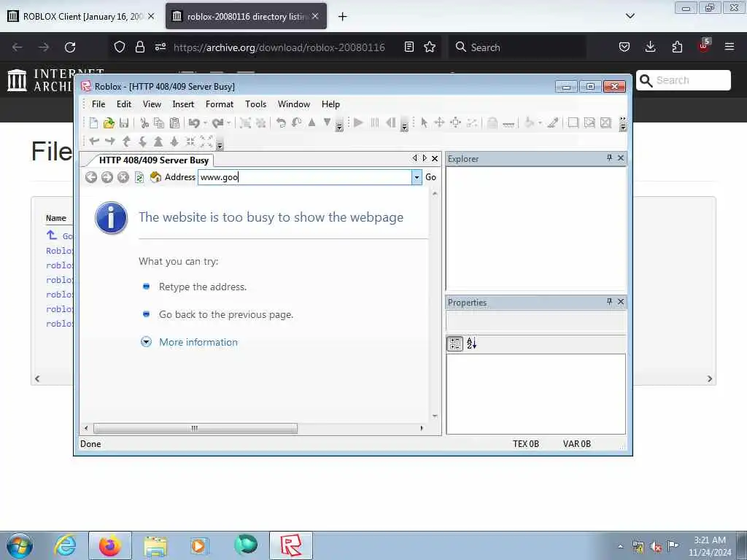
Task: Click the Reset step-back icon in toolbar
Action: pyautogui.click(x=391, y=122)
